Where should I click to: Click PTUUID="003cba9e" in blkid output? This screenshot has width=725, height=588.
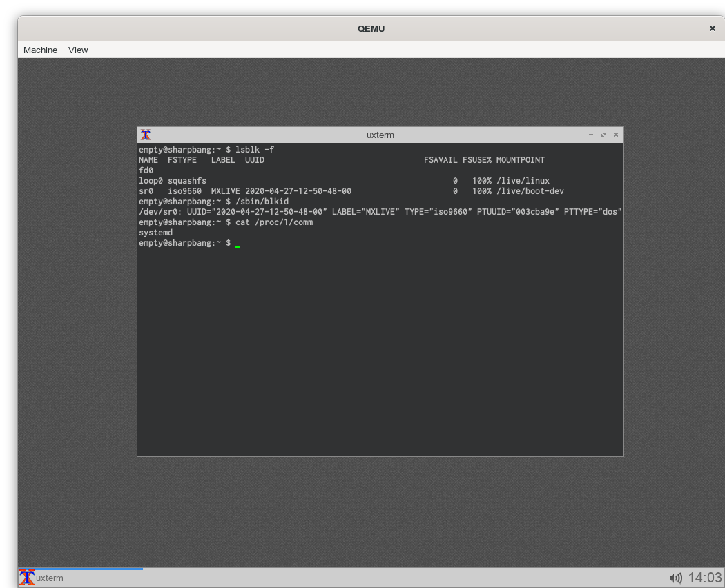click(x=518, y=212)
